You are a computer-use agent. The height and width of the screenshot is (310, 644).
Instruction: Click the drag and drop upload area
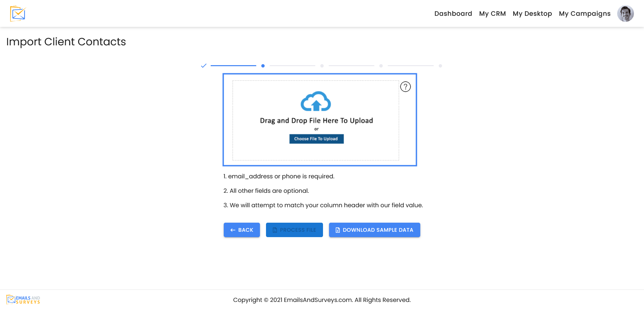point(316,154)
